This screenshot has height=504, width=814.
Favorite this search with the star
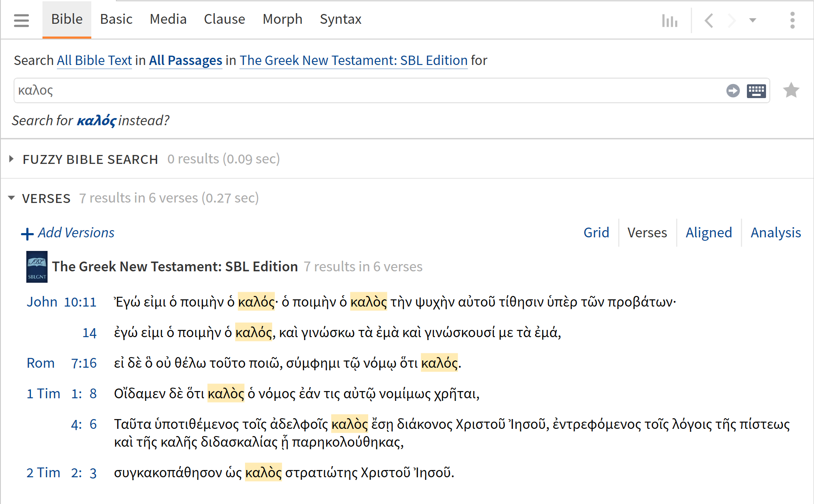[791, 90]
